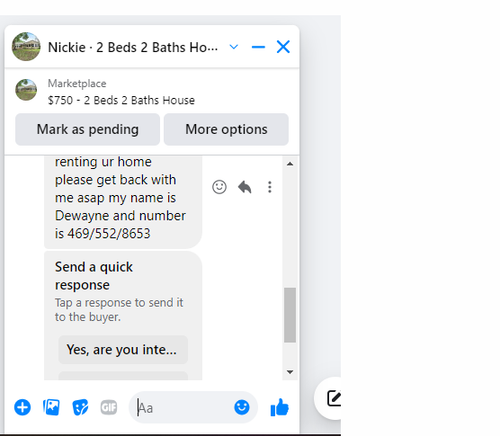Send quick response 'Yes, are you inte...'
The image size is (500, 436).
(x=123, y=350)
